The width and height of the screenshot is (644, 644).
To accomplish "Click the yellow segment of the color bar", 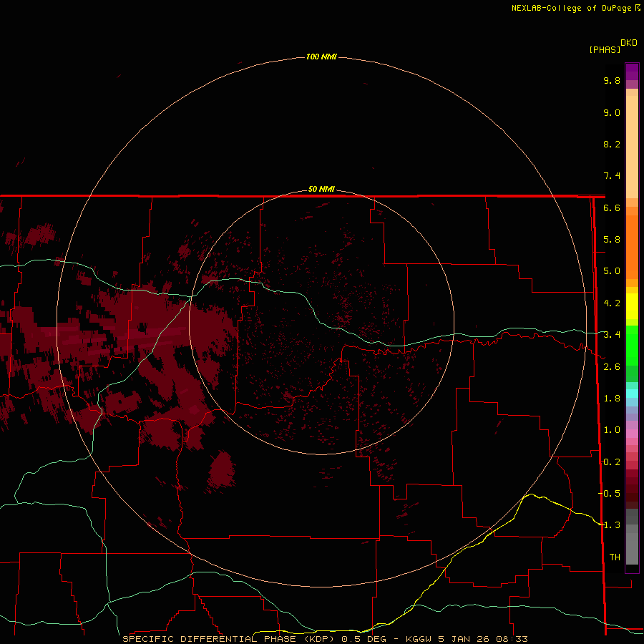I will pyautogui.click(x=632, y=306).
